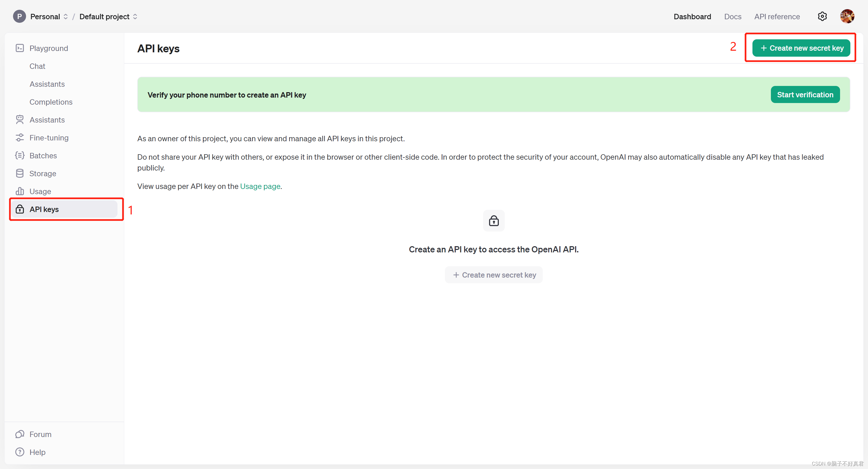
Task: Click the Playground sidebar icon
Action: coord(20,48)
